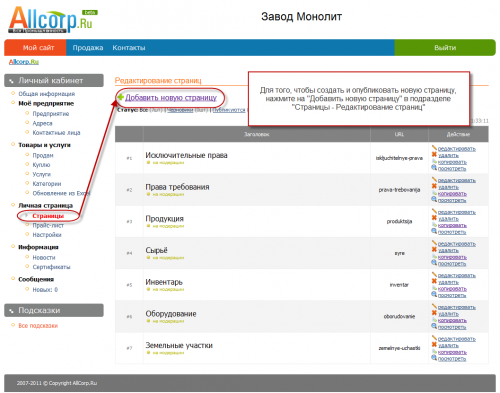Open the Прайс-лист sidebar item
Image resolution: width=500 pixels, height=393 pixels.
coord(48,225)
